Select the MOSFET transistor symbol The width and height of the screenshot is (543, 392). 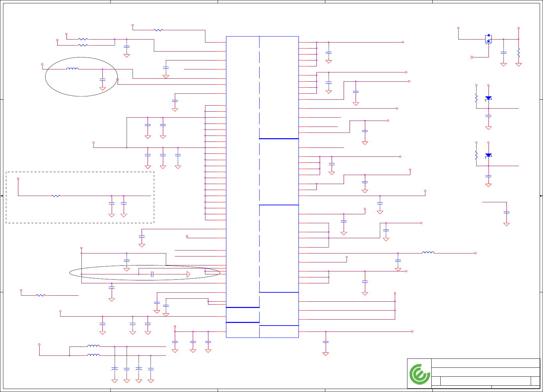[x=488, y=39]
